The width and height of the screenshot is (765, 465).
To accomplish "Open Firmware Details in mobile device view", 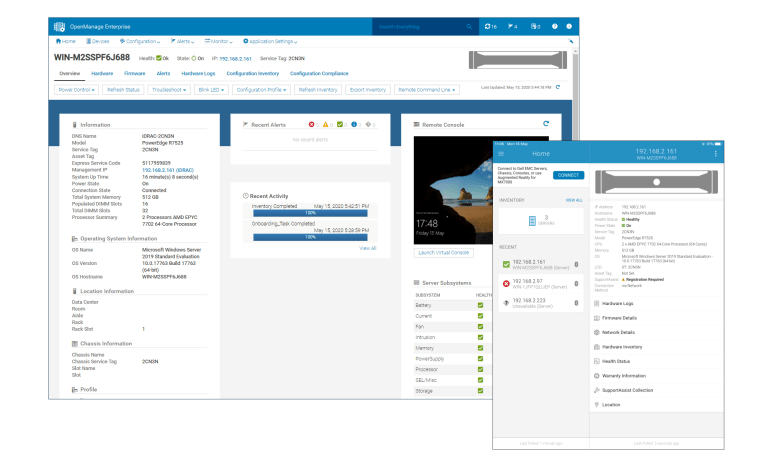I will [656, 318].
